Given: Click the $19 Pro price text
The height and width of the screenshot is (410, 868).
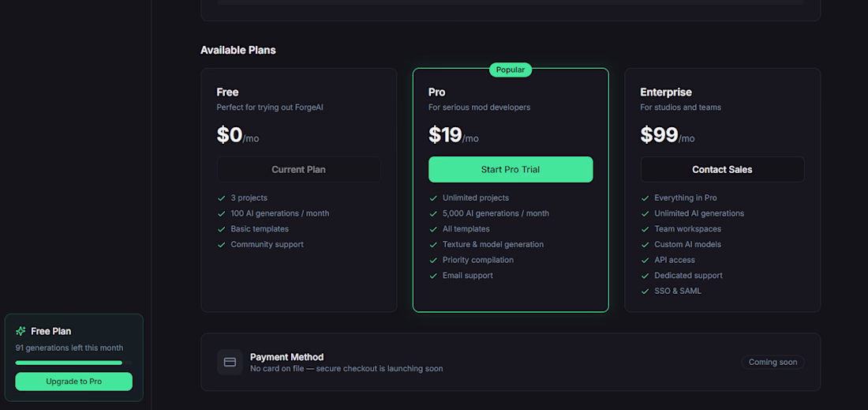Looking at the screenshot, I should (x=445, y=134).
